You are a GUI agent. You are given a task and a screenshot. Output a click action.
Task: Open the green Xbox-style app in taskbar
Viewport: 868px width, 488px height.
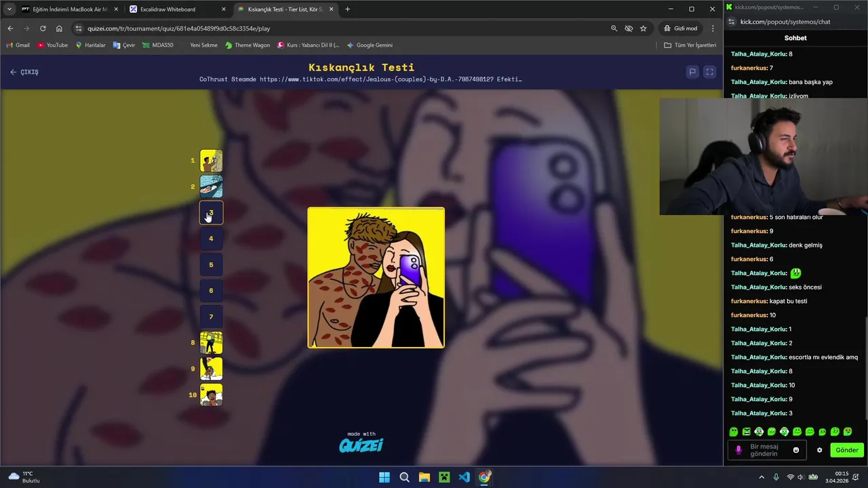[x=444, y=477]
